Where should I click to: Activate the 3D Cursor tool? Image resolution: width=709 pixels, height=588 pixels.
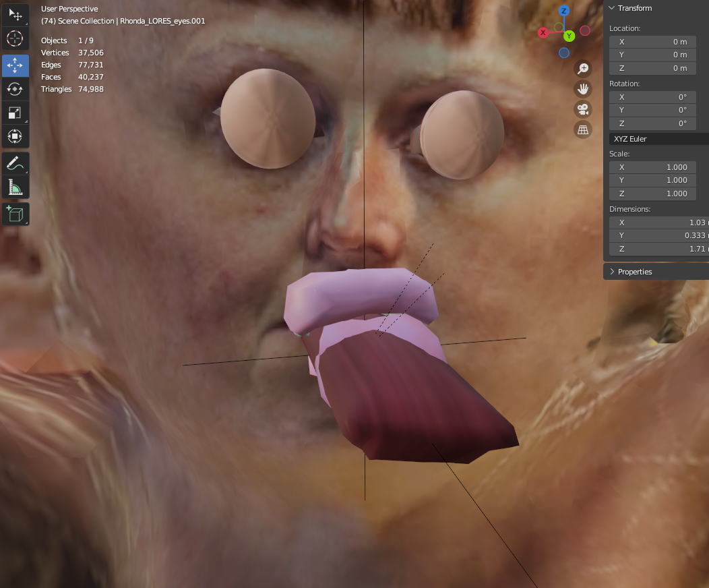(16, 38)
